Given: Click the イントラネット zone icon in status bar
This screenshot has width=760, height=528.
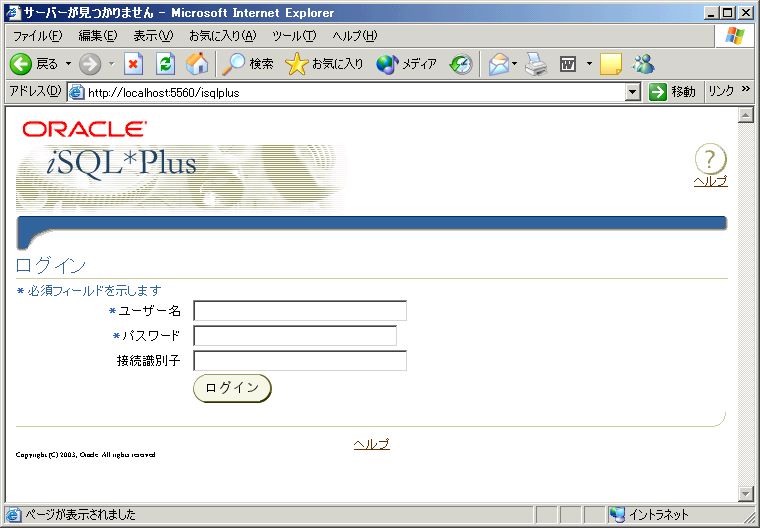Looking at the screenshot, I should [617, 514].
